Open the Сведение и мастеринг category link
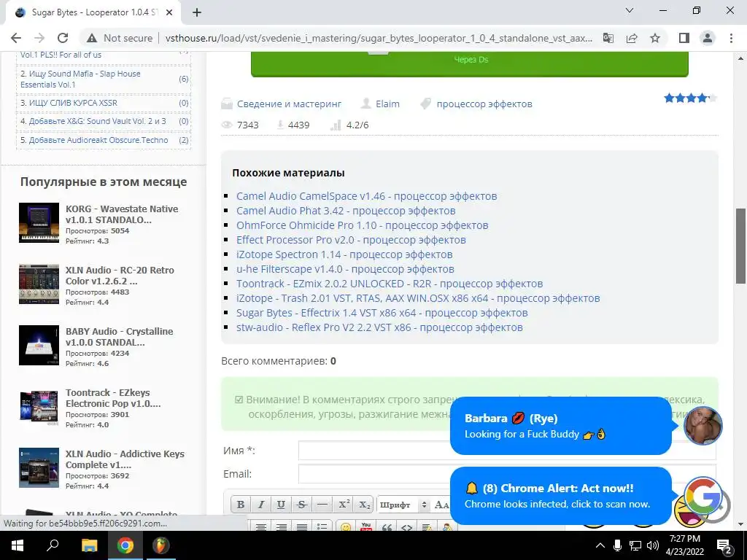Viewport: 747px width, 560px height. (x=289, y=104)
